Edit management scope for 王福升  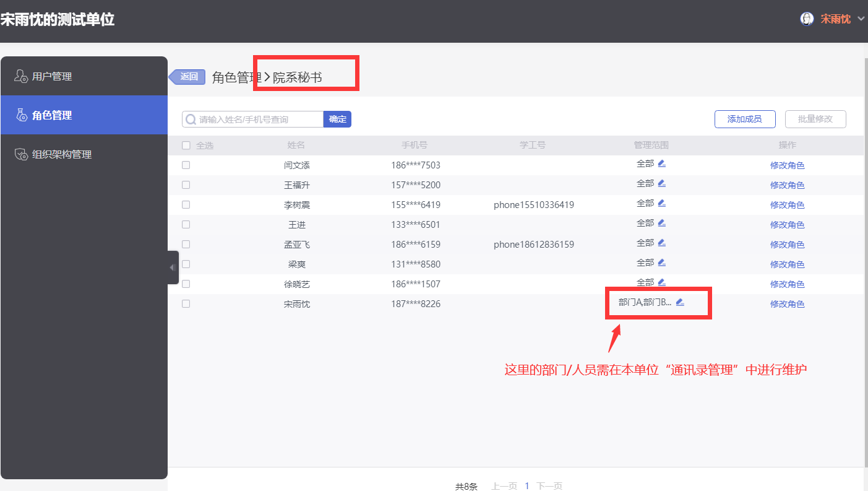pos(661,183)
